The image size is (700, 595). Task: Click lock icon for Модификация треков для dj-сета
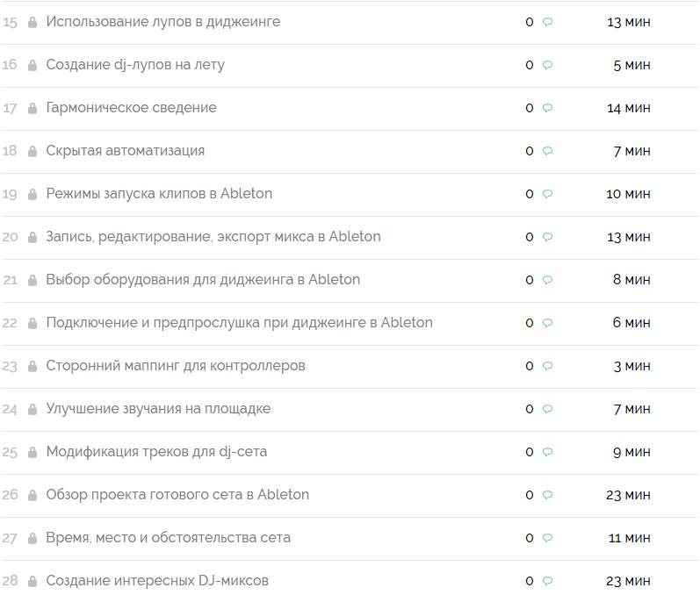point(32,452)
